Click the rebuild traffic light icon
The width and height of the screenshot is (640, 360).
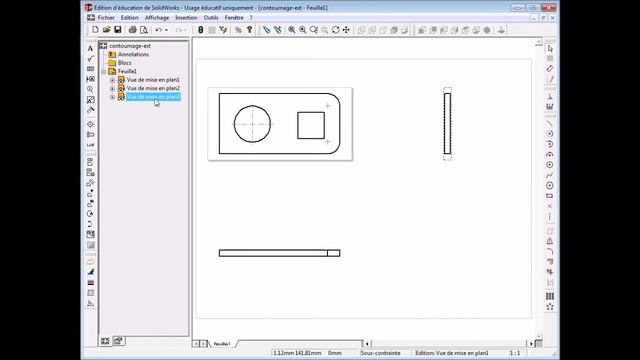[200, 30]
